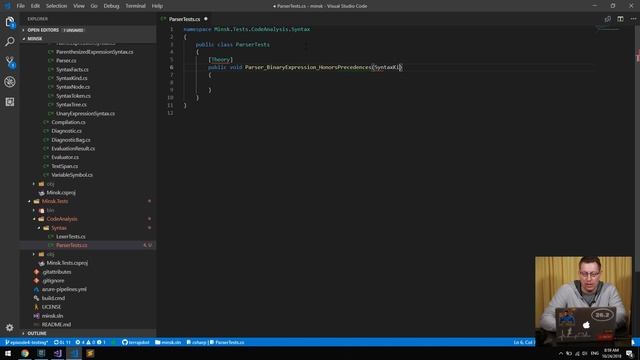Open Minsk.Tests.csproj in the explorer

[x=67, y=263]
